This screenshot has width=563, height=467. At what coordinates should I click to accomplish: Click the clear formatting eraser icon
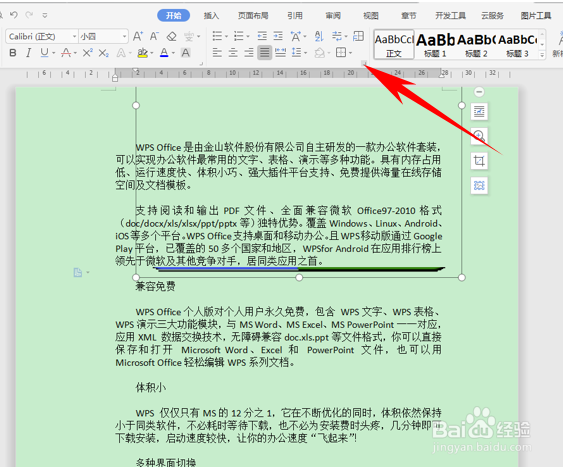coord(172,36)
